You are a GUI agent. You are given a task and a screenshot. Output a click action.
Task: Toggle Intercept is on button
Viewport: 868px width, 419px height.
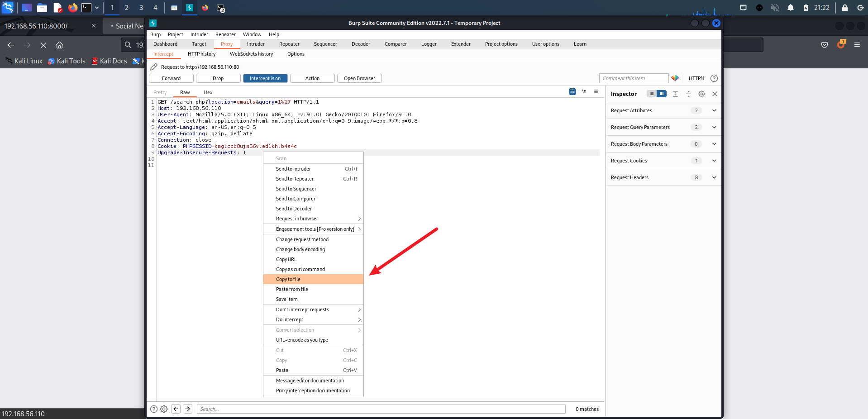265,78
